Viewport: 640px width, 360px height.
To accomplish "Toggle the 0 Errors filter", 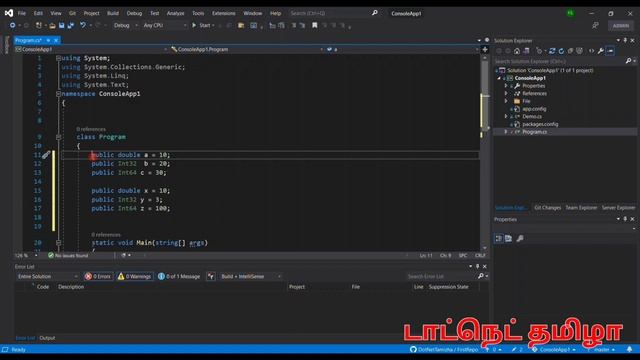I will [98, 276].
